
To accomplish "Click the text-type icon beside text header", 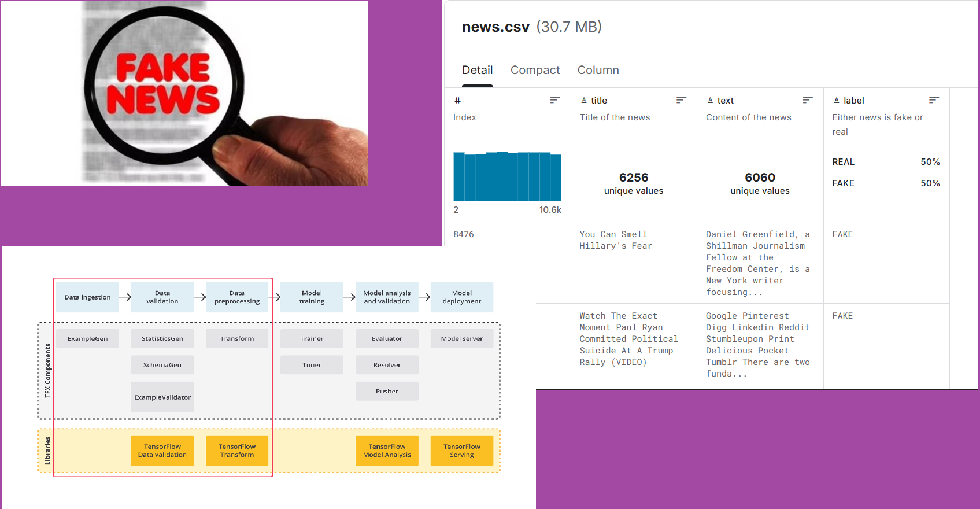I will (x=710, y=100).
